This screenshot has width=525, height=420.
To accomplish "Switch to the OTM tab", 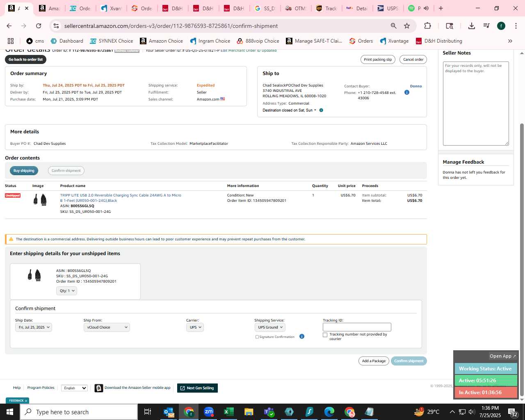I will coord(295,8).
